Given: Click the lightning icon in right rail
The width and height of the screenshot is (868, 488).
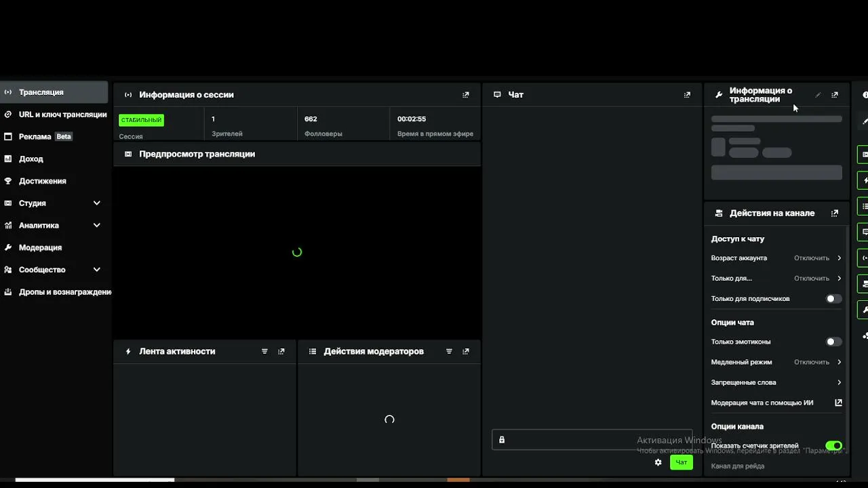Looking at the screenshot, I should (864, 180).
